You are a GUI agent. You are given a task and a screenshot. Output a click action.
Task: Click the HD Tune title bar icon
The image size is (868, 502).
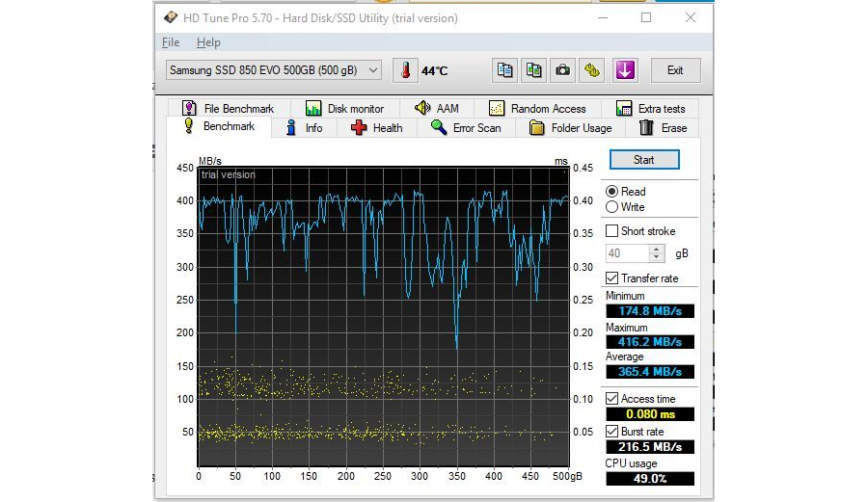click(x=171, y=17)
